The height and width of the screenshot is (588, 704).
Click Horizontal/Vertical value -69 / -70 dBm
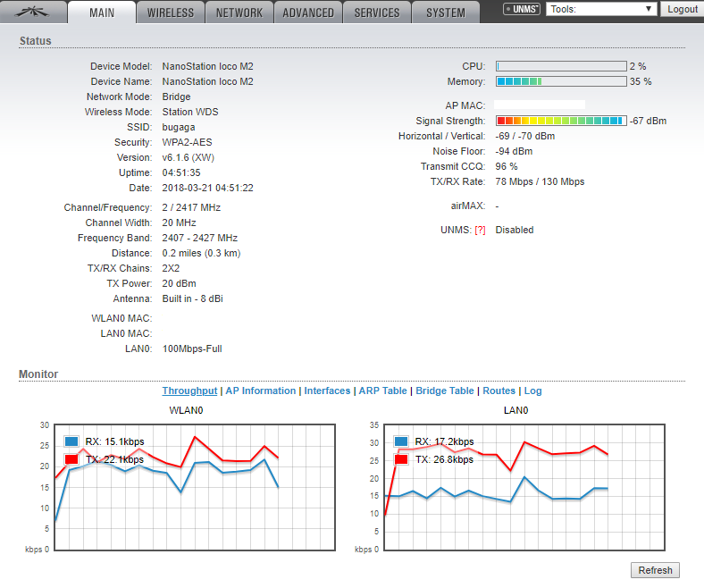(524, 136)
